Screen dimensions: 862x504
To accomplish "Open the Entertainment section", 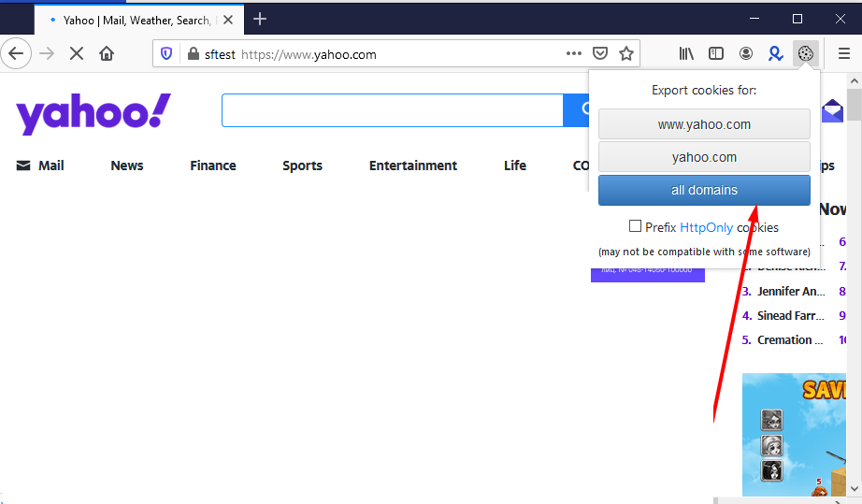I will pos(413,166).
